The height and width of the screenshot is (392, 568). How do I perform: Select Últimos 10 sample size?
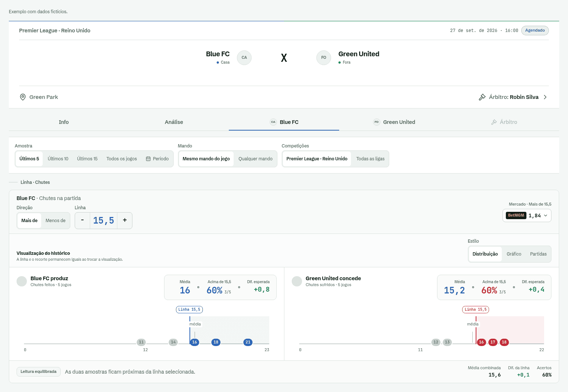[x=58, y=159]
